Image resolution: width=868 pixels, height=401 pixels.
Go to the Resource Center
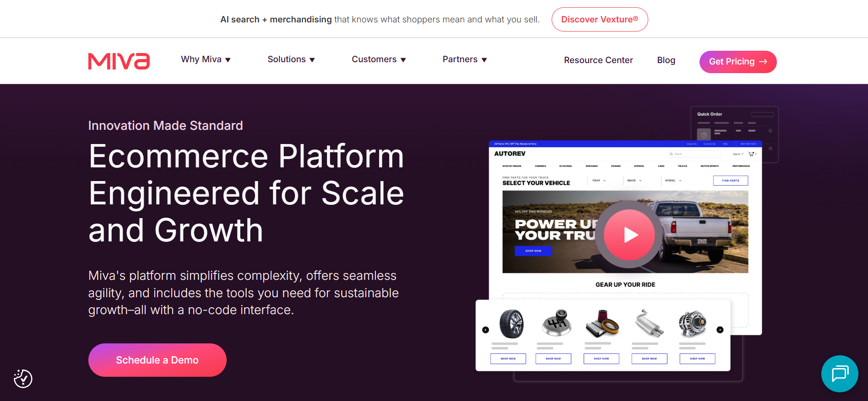click(x=598, y=60)
